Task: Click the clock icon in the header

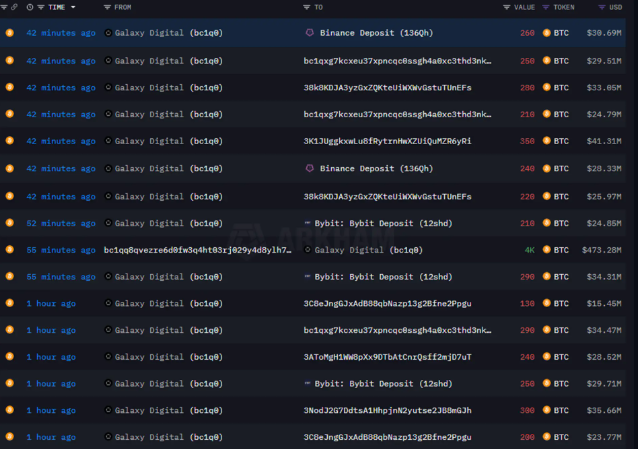Action: (x=30, y=7)
